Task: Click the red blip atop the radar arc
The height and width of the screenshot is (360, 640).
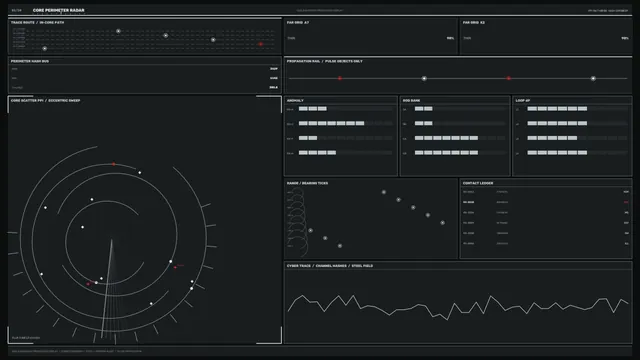Action: (x=113, y=164)
